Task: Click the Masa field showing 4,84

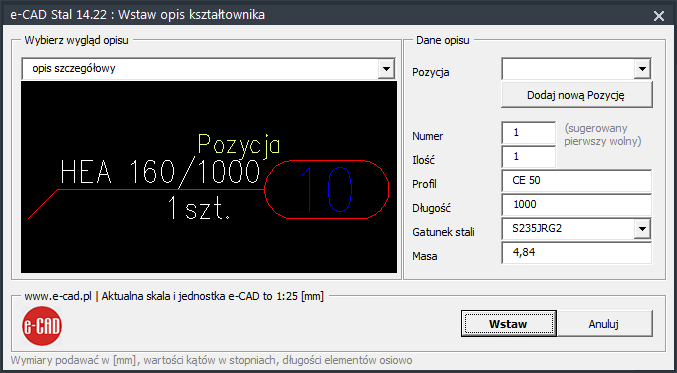Action: pos(576,253)
